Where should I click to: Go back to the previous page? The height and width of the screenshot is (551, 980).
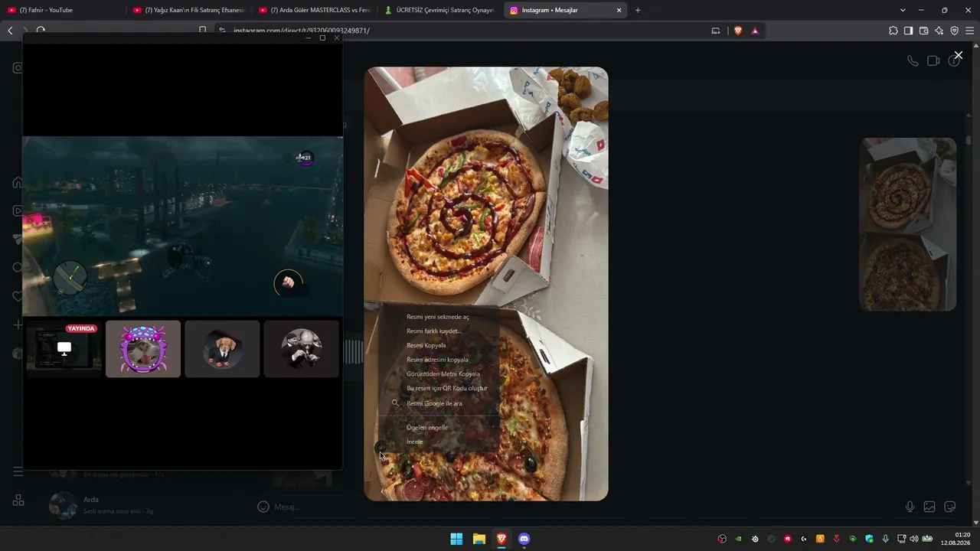pos(10,31)
